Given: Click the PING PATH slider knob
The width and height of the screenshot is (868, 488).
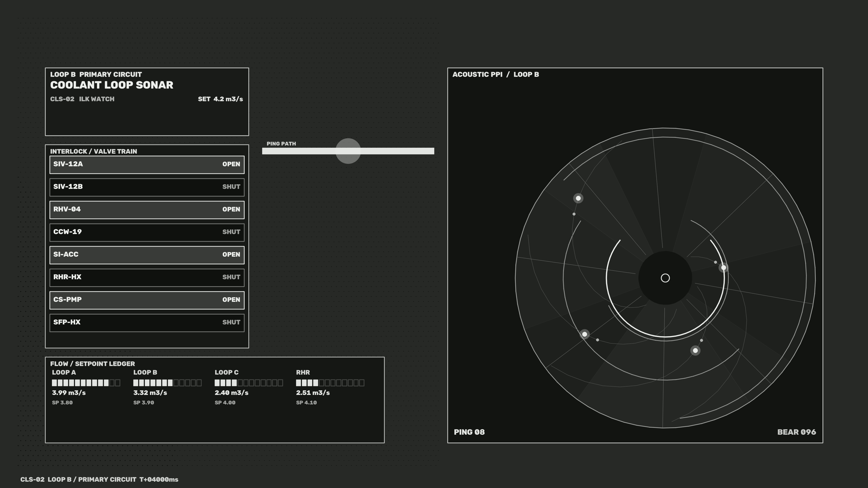Looking at the screenshot, I should tap(348, 151).
